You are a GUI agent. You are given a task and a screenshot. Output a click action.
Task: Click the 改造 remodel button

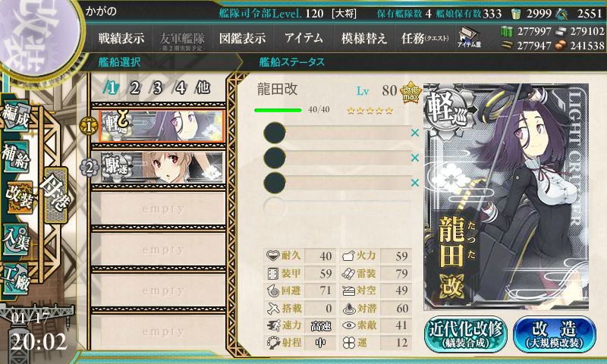click(x=555, y=334)
